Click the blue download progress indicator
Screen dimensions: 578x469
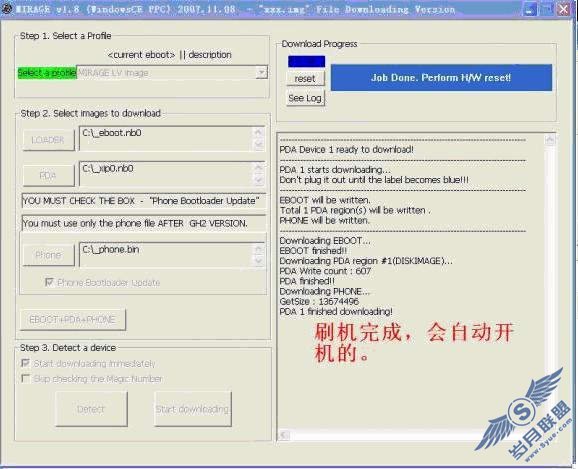(x=306, y=61)
